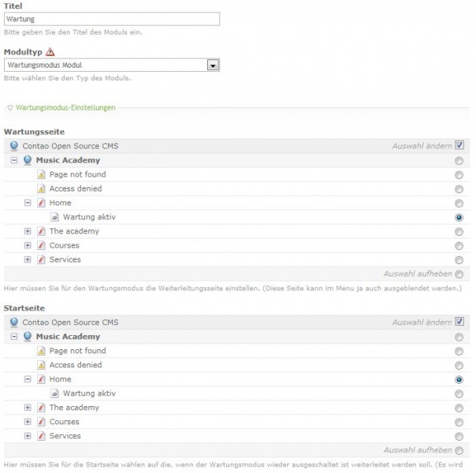Click the Music Academy globe icon under Startseite
Screen dimensions: 476x473
click(x=28, y=337)
